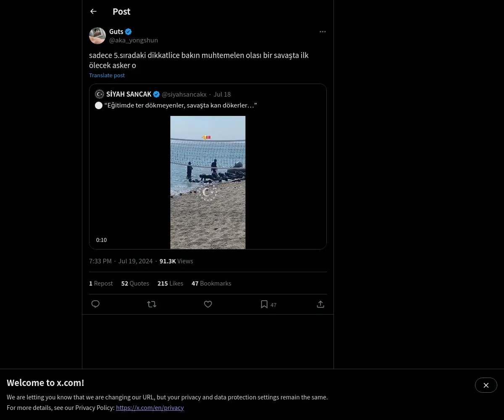Open the x.com privacy policy link
Image resolution: width=504 pixels, height=420 pixels.
click(150, 407)
